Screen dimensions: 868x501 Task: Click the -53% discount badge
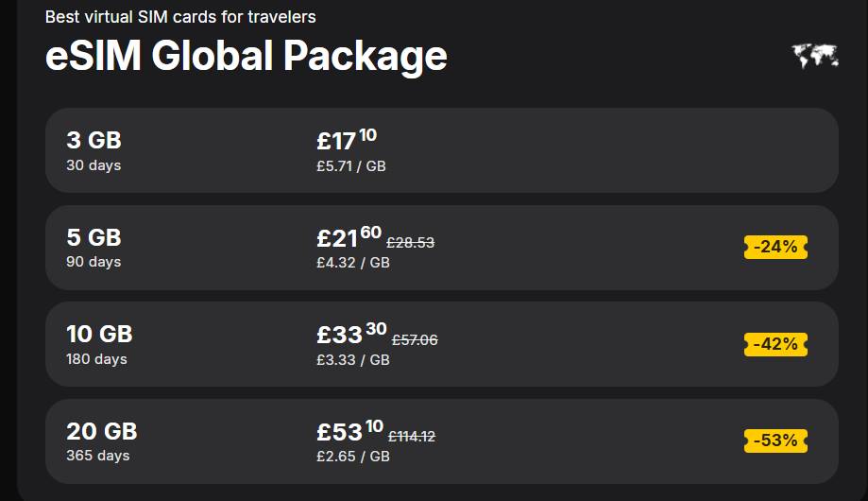pyautogui.click(x=775, y=441)
